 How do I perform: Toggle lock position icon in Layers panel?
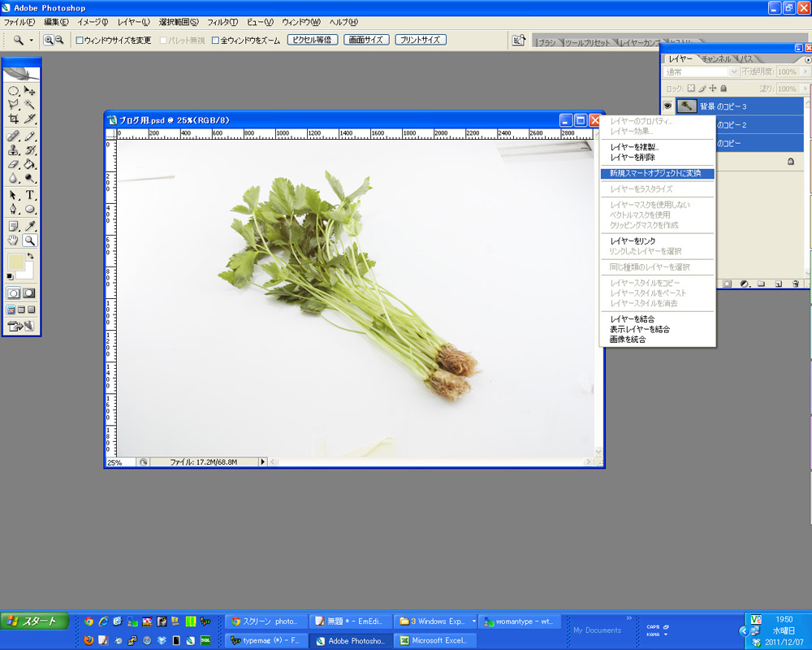tap(713, 88)
